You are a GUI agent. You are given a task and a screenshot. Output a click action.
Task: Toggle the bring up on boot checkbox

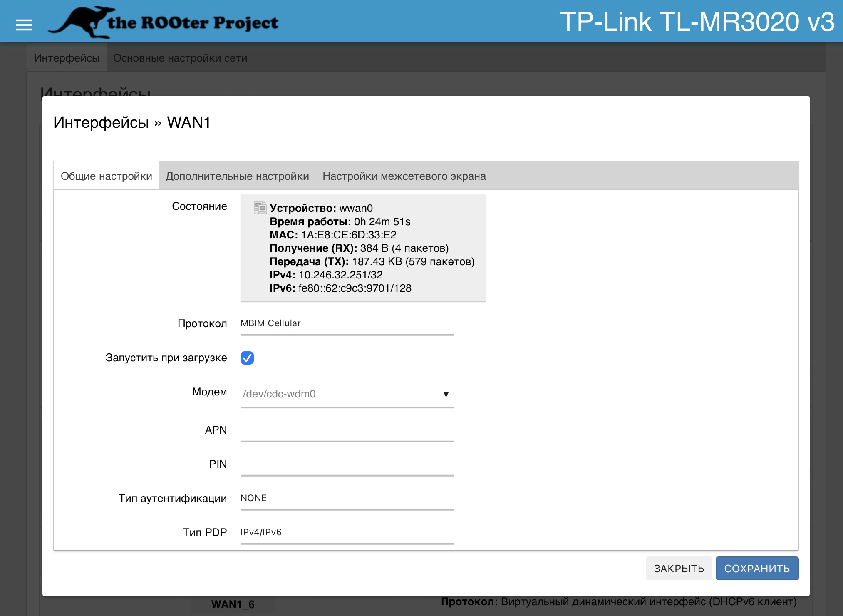(247, 358)
